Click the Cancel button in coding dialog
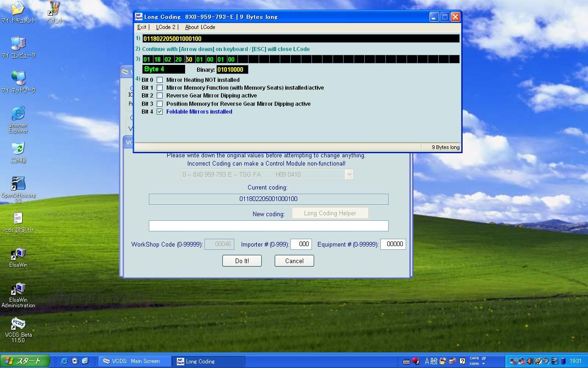The image size is (588, 368). (294, 261)
